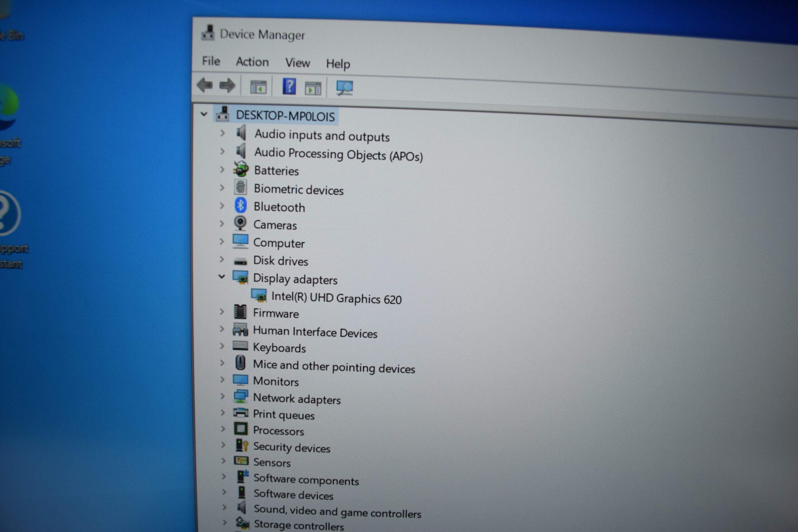The image size is (798, 532).
Task: Expand the Bluetooth category
Action: point(222,206)
